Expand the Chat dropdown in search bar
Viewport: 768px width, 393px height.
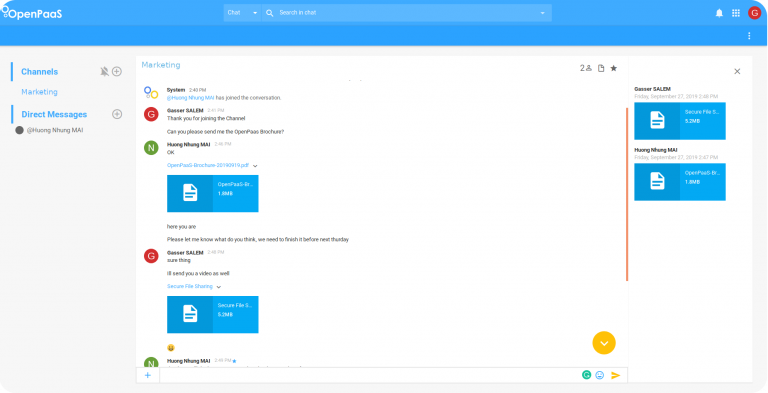pyautogui.click(x=242, y=13)
